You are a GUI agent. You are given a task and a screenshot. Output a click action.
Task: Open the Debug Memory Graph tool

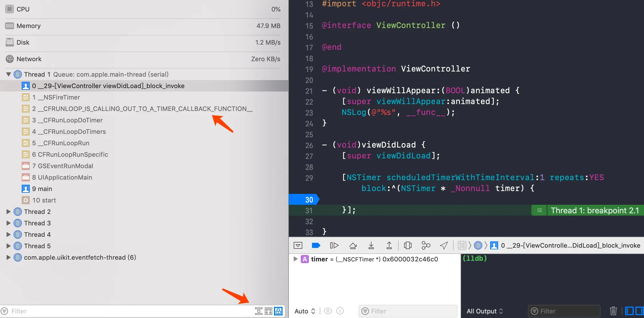(426, 245)
